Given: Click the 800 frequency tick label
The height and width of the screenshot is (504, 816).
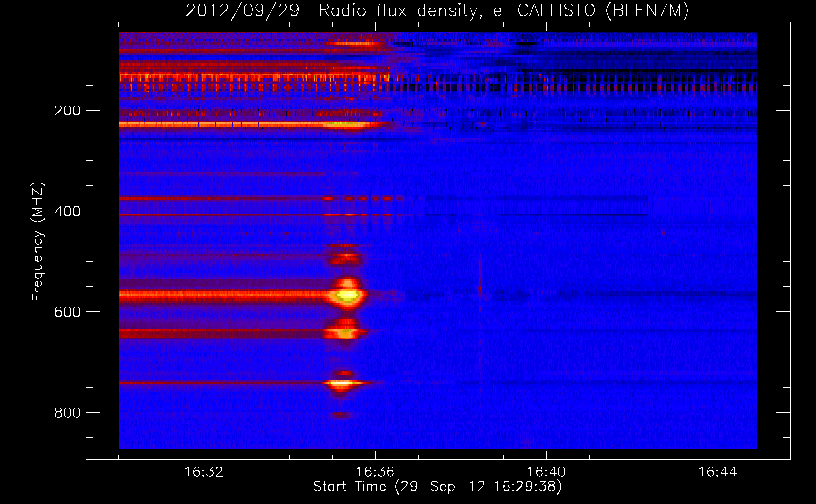Looking at the screenshot, I should tap(68, 413).
